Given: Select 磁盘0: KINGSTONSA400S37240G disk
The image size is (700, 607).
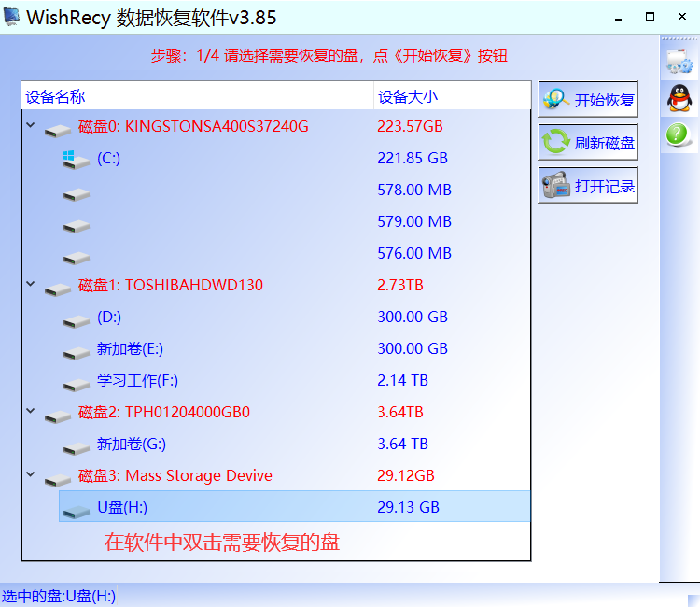Looking at the screenshot, I should click(193, 126).
